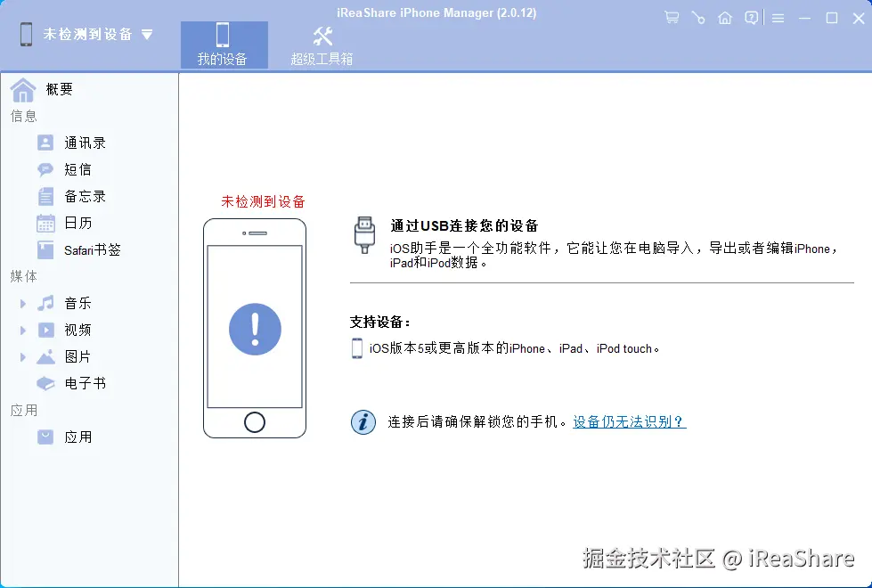
Task: Minimize the iPhone Manager window
Action: pos(804,19)
